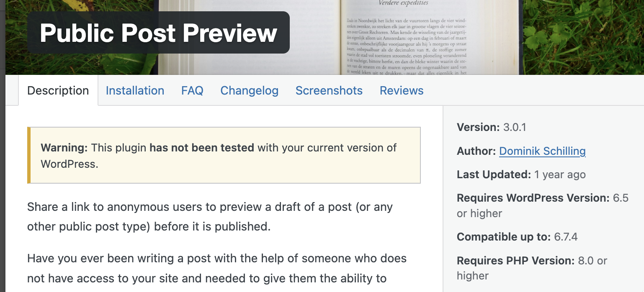Click the Version 3.0.1 label
Image resolution: width=644 pixels, height=292 pixels.
point(491,127)
